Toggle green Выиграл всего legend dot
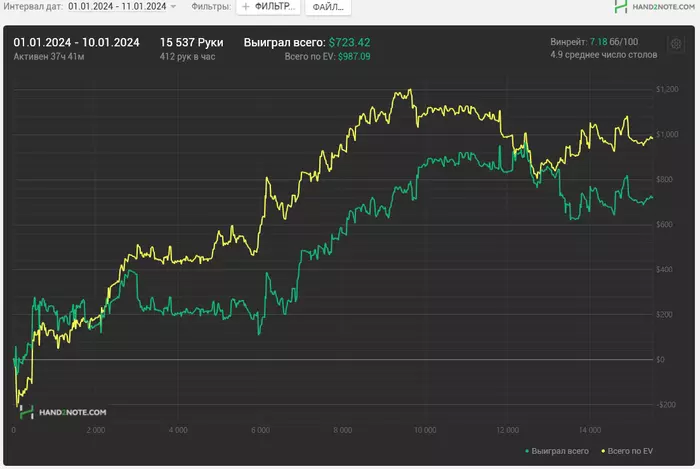The image size is (700, 469). 527,451
